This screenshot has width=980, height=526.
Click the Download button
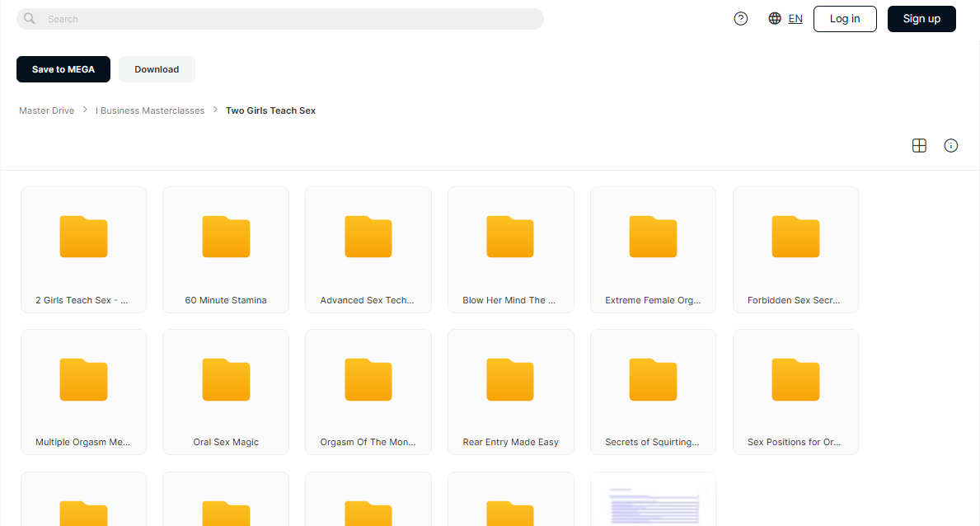click(157, 69)
